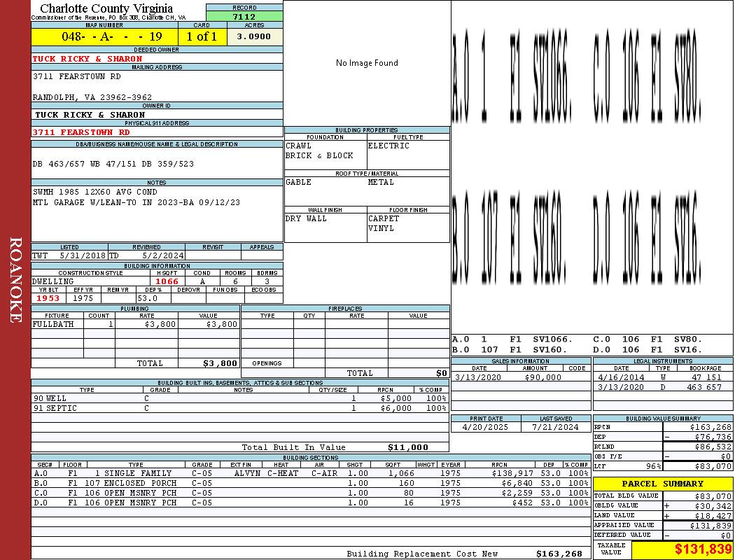Viewport: 735px width, 560px height.
Task: Click deeded owner TUCK RICKY & SHARON in red
Action: [87, 59]
